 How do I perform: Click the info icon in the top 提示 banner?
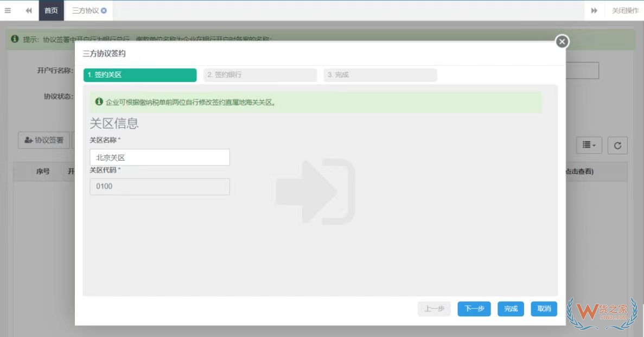15,39
